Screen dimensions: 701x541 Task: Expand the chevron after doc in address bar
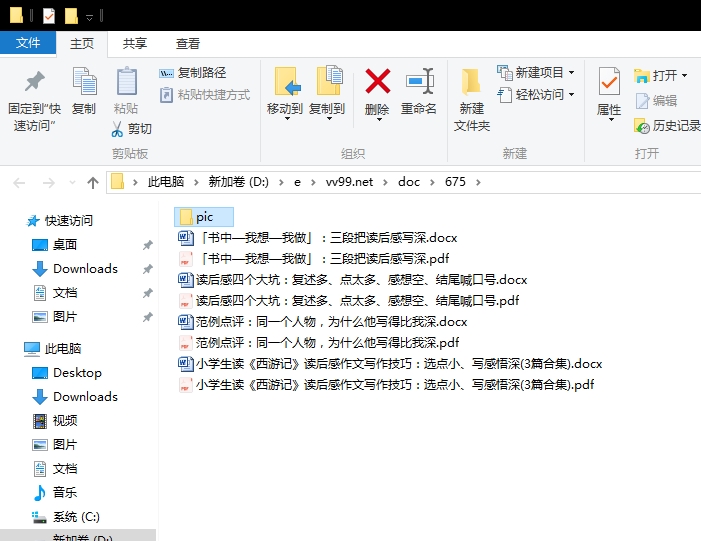[x=432, y=182]
